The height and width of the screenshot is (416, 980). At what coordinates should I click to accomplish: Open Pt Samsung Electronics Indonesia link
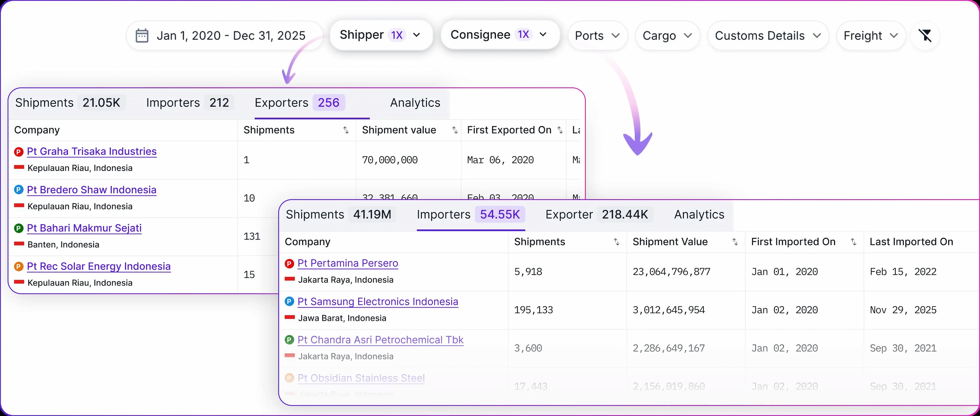pos(378,302)
